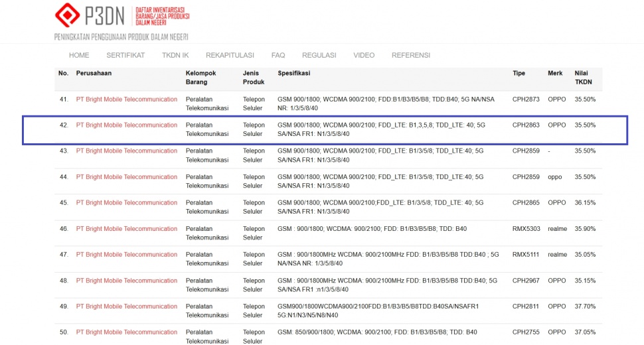The image size is (644, 345).
Task: Open the FAQ page
Action: pos(278,55)
